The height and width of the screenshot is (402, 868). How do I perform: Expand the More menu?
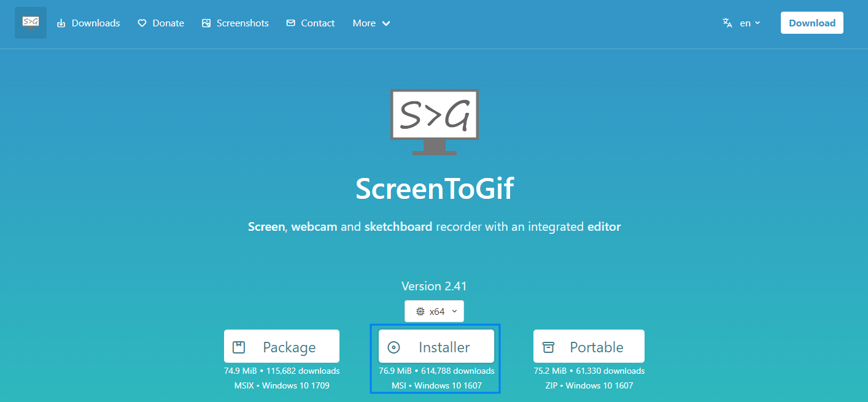(x=371, y=23)
